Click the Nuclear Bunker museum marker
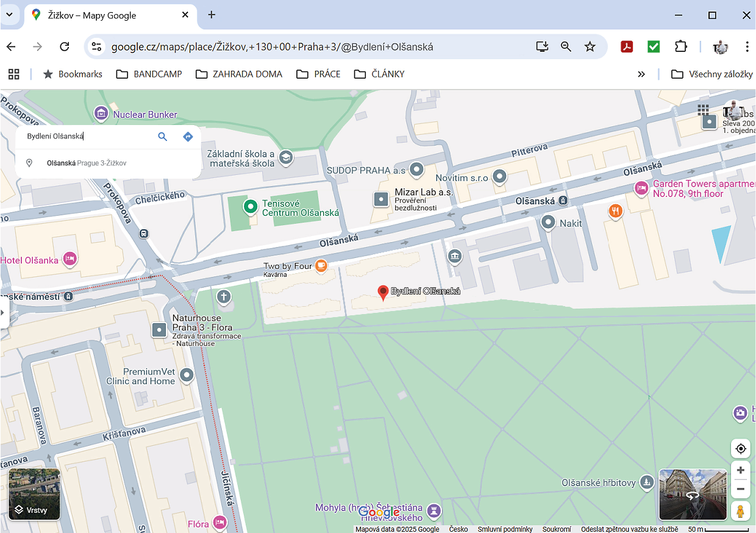The height and width of the screenshot is (533, 756). [x=101, y=113]
